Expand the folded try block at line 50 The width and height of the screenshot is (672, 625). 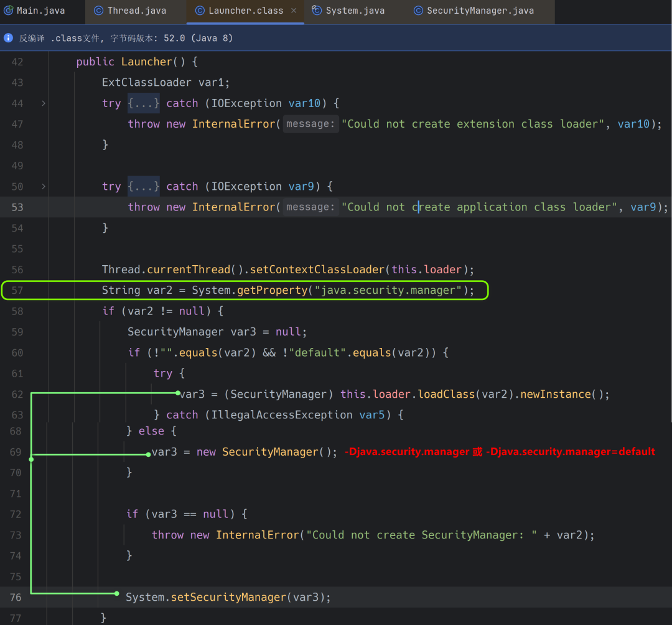pyautogui.click(x=44, y=187)
